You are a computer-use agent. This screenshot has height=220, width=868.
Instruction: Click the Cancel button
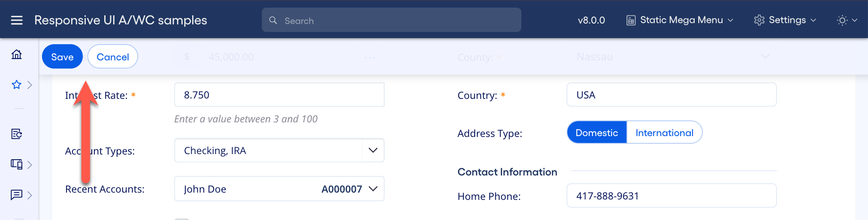[113, 57]
